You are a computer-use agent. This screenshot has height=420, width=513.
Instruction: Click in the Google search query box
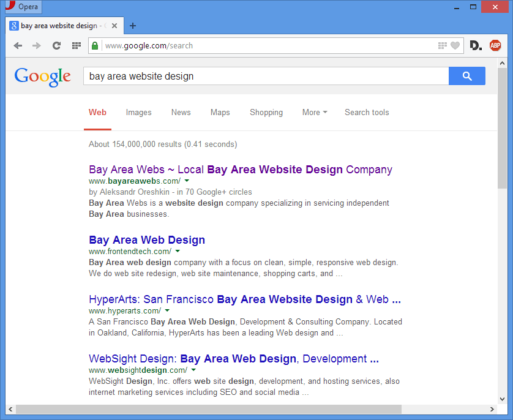266,76
